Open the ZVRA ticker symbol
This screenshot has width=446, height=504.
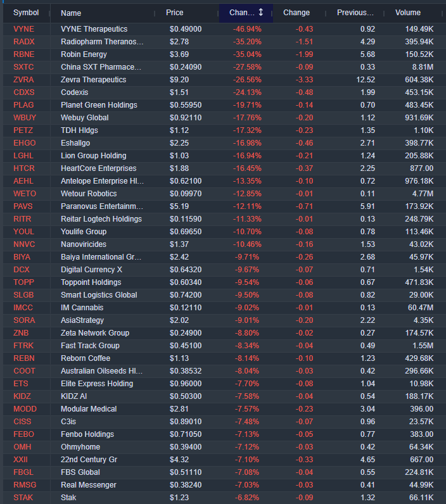(23, 80)
